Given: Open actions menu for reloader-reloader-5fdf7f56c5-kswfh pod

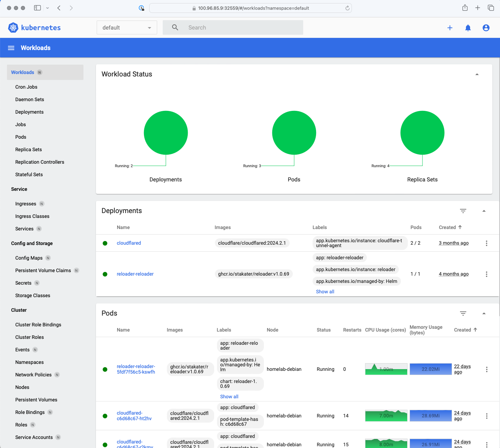Looking at the screenshot, I should pyautogui.click(x=486, y=369).
